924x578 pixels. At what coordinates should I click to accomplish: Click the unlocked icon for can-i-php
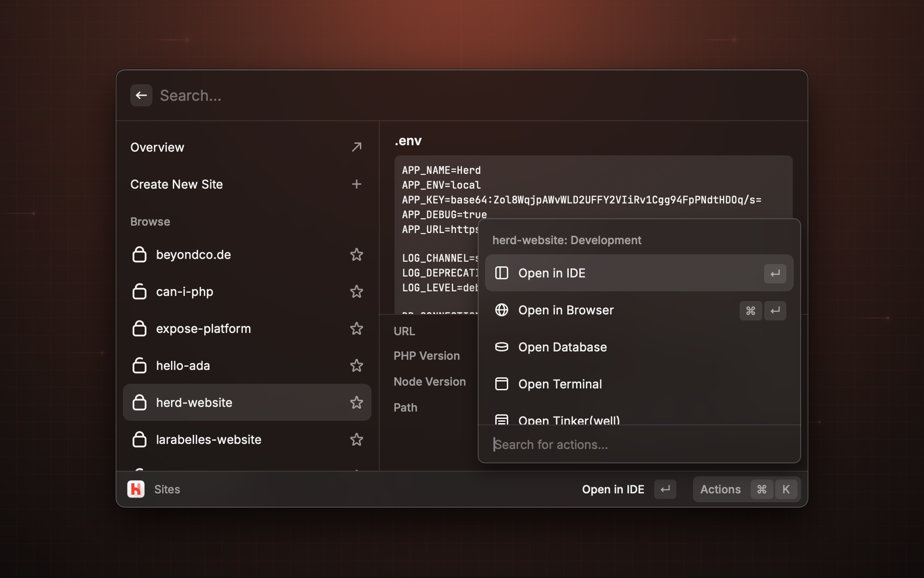point(139,291)
